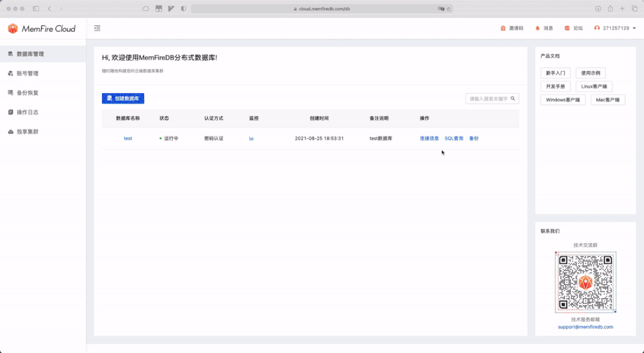Click 备份 for test database
The height and width of the screenshot is (353, 644).
tap(474, 138)
